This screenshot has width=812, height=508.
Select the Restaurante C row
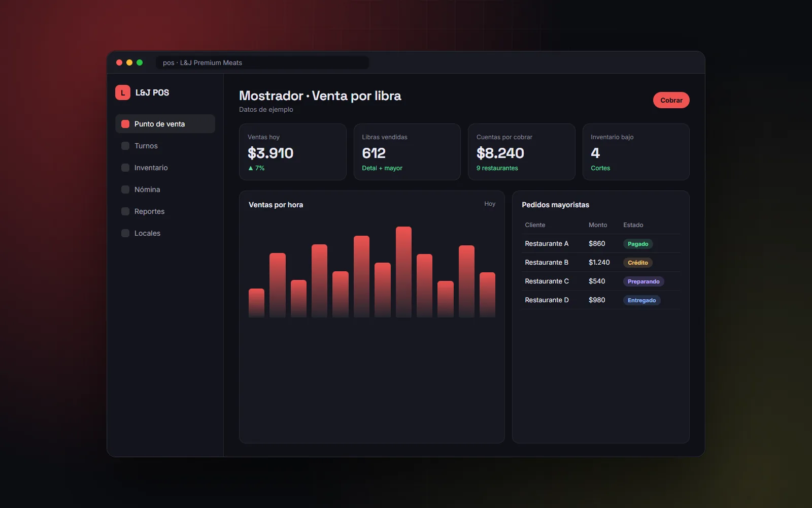[601, 281]
